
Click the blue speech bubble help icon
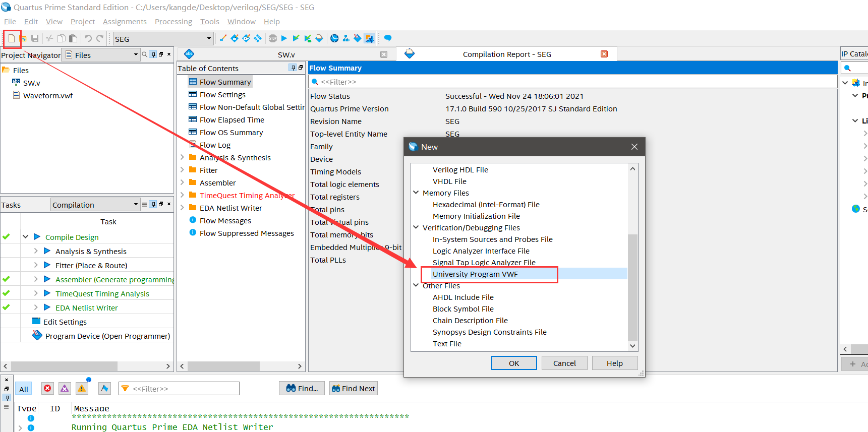tap(388, 38)
